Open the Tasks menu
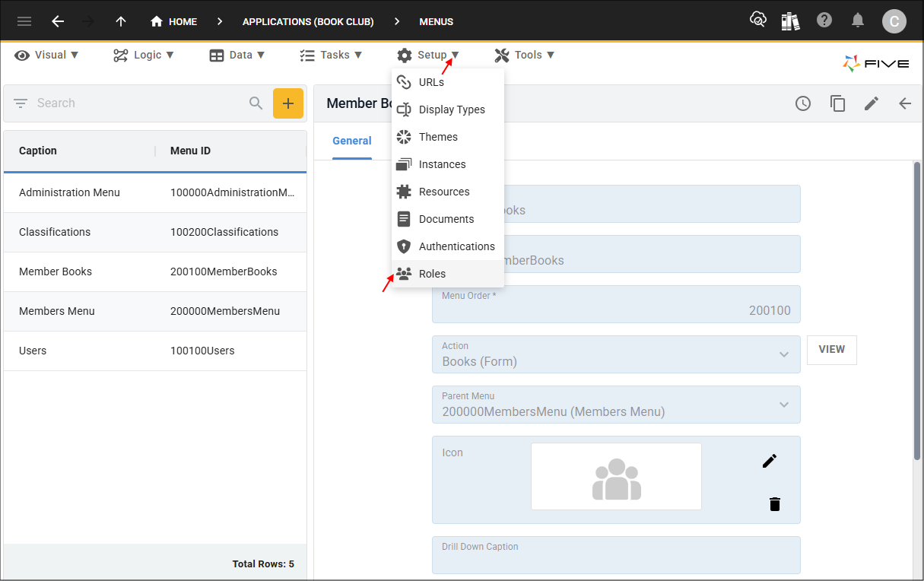This screenshot has height=581, width=924. 331,55
